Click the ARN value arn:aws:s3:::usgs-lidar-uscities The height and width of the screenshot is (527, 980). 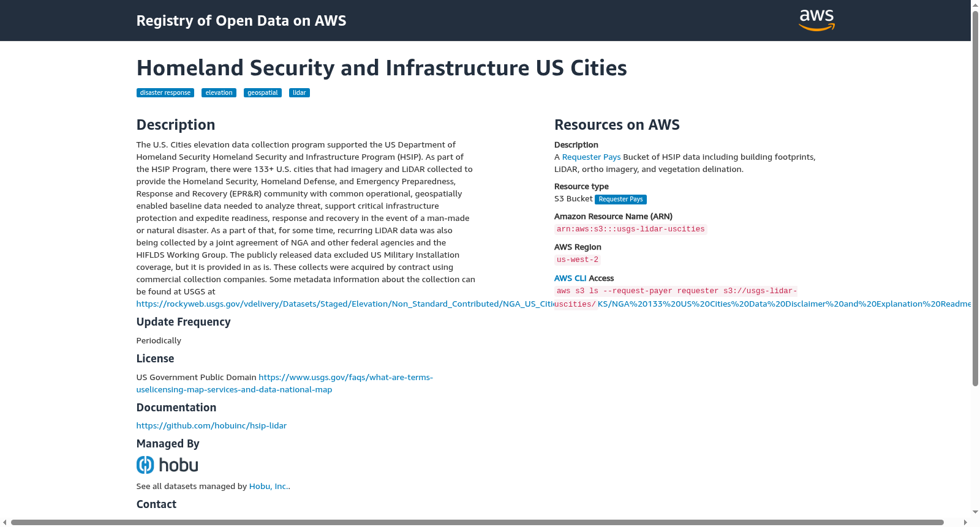tap(630, 230)
